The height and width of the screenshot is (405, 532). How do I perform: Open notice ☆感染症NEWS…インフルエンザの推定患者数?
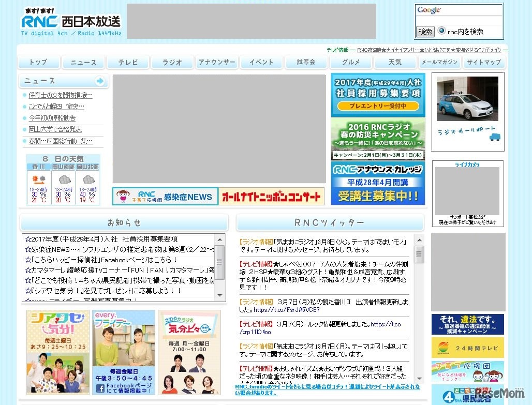[x=120, y=249]
